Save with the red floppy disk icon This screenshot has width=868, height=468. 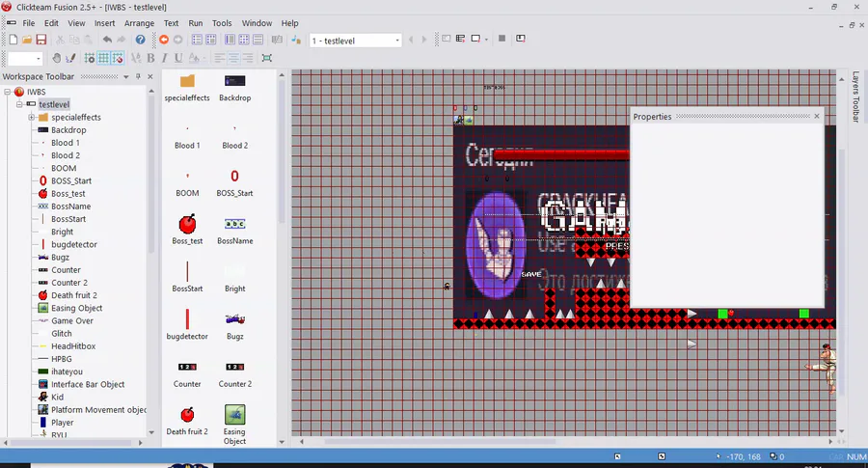pos(41,40)
